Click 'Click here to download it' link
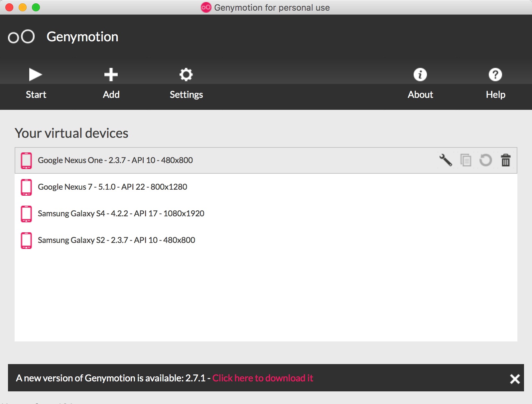This screenshot has width=532, height=404. click(263, 378)
